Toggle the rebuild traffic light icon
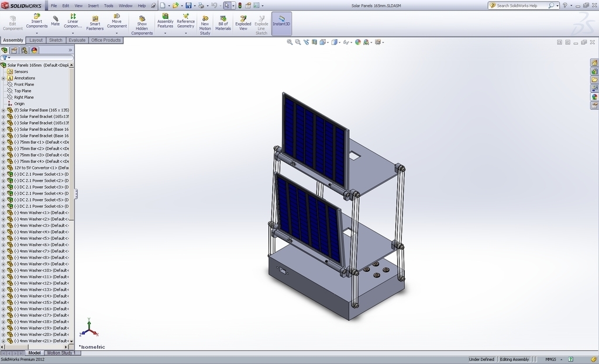The image size is (599, 364). [x=239, y=5]
